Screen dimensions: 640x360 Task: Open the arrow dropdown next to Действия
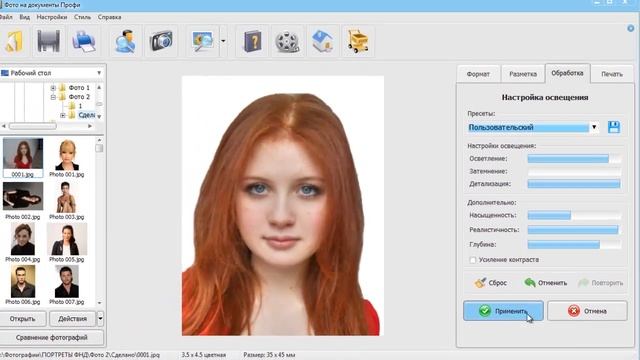pyautogui.click(x=100, y=319)
